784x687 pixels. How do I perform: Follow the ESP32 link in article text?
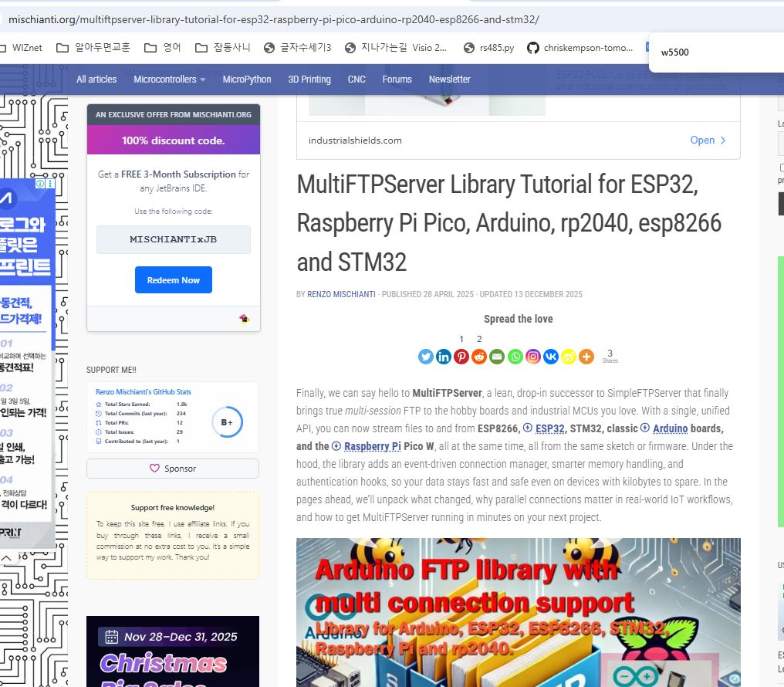click(550, 428)
